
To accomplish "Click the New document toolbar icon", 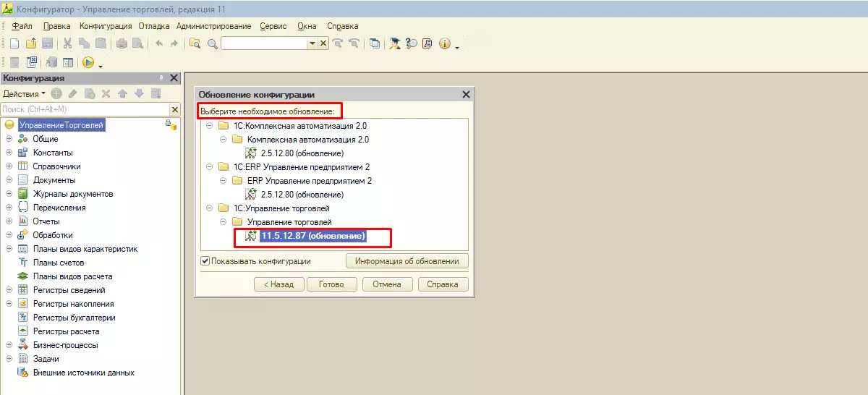I will click(14, 43).
